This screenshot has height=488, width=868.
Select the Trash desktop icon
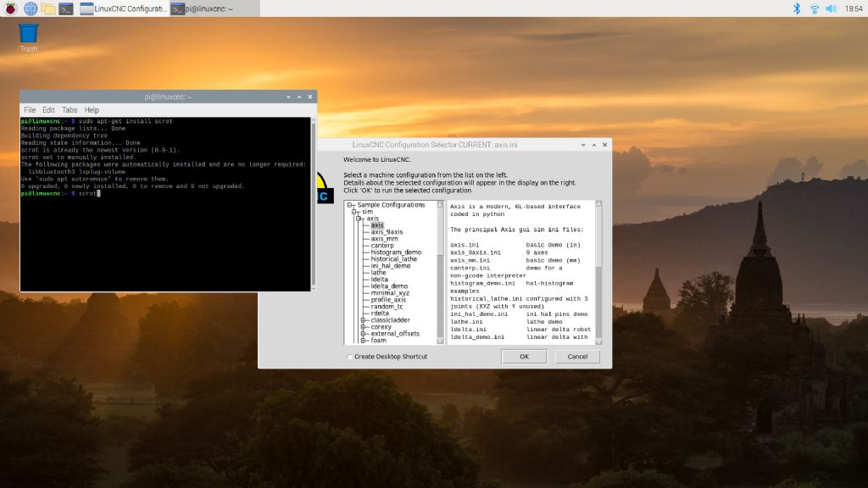pos(29,37)
